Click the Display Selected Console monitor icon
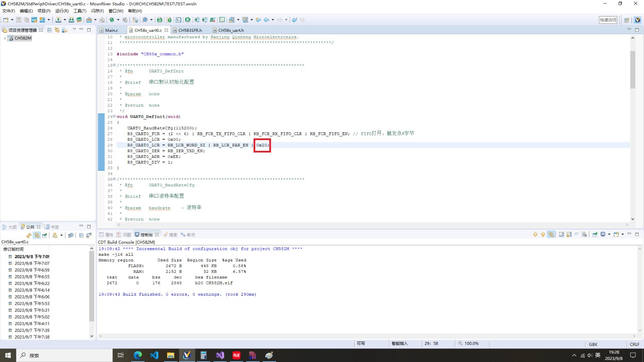 (603, 234)
